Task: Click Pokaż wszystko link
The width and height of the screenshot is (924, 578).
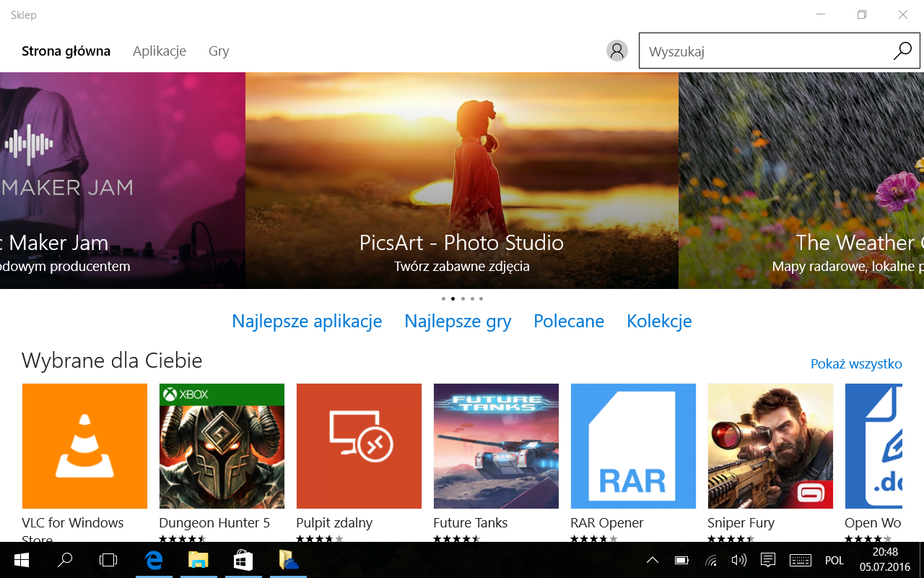Action: tap(856, 363)
